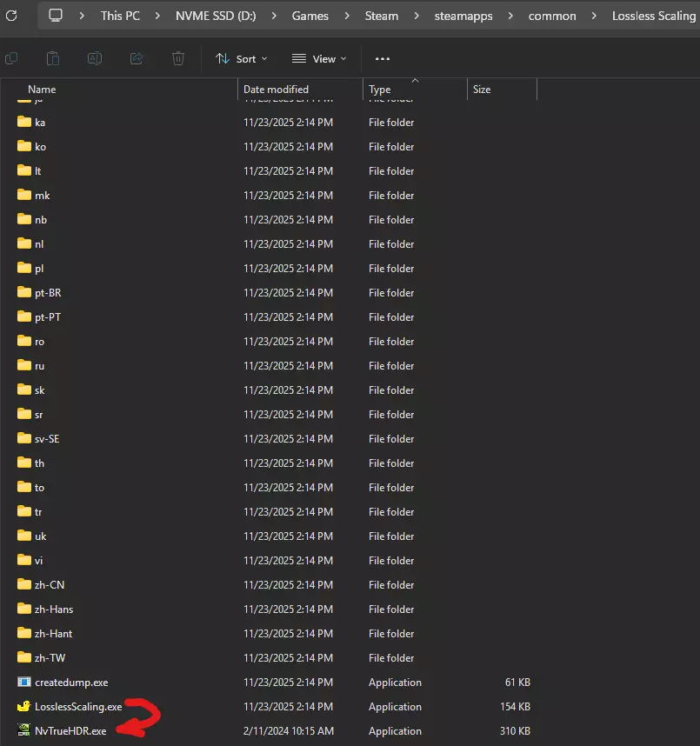Click the 154 KB size cell
Image resolution: width=700 pixels, height=746 pixels.
[515, 707]
